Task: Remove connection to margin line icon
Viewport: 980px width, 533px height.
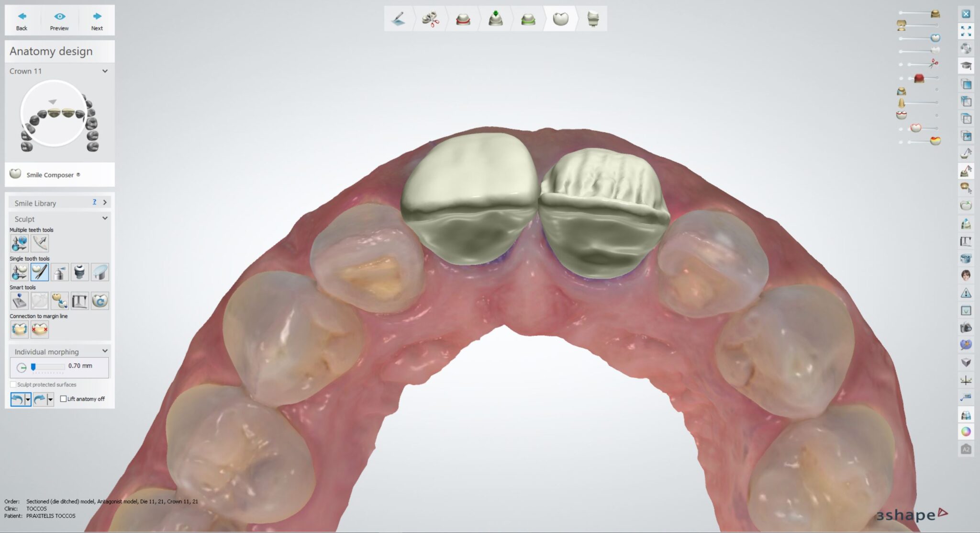Action: (x=40, y=329)
